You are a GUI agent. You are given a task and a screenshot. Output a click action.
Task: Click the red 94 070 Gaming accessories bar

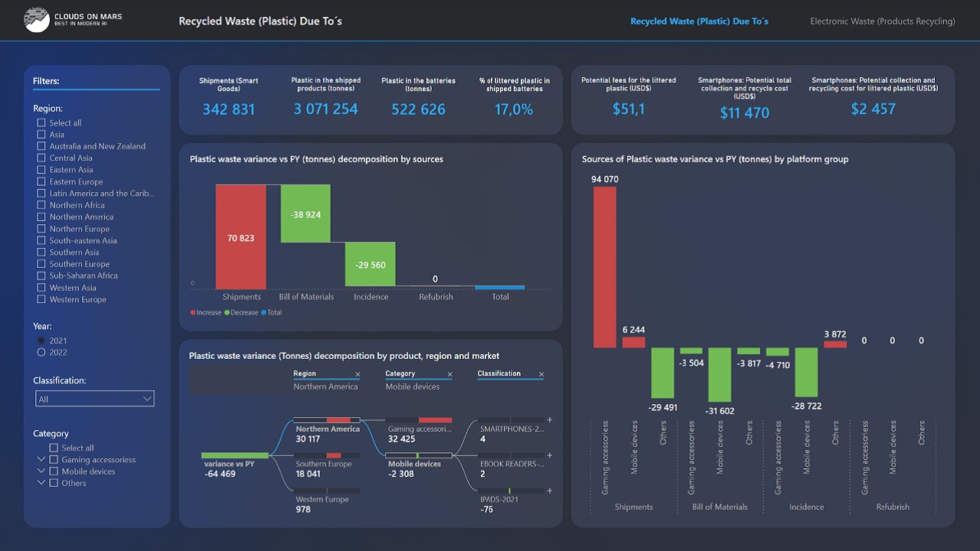point(605,267)
